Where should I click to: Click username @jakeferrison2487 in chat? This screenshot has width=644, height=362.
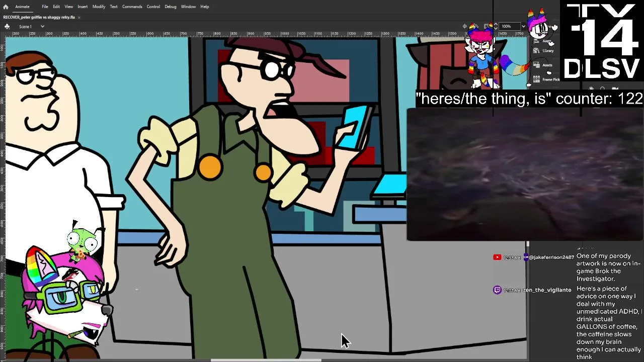(x=552, y=257)
